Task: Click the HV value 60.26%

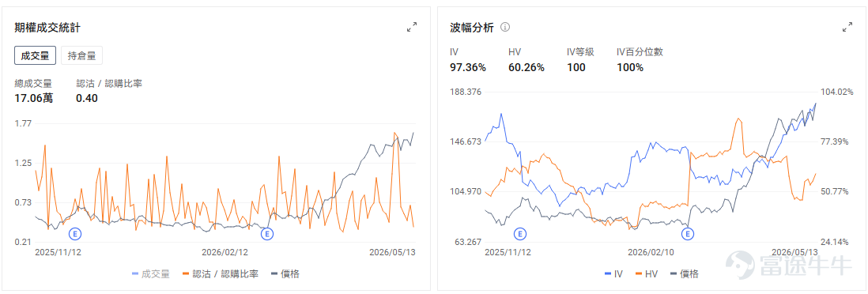Action: tap(526, 67)
